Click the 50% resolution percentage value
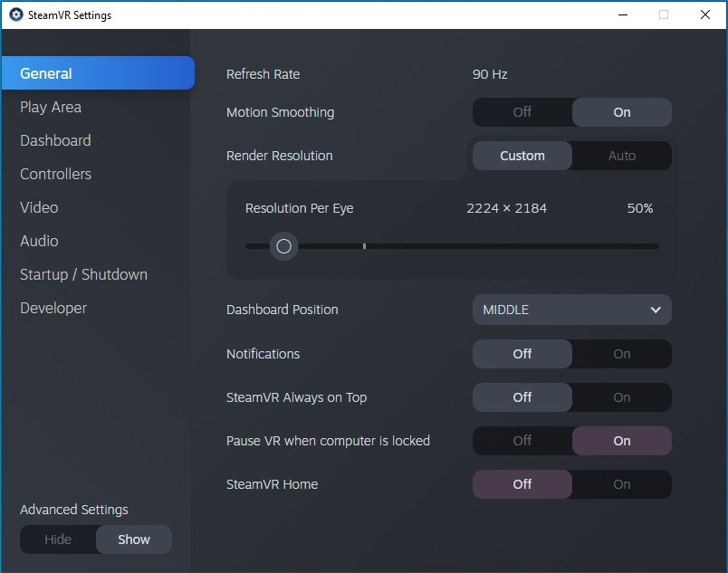Screen dimensions: 728x573 tap(640, 208)
